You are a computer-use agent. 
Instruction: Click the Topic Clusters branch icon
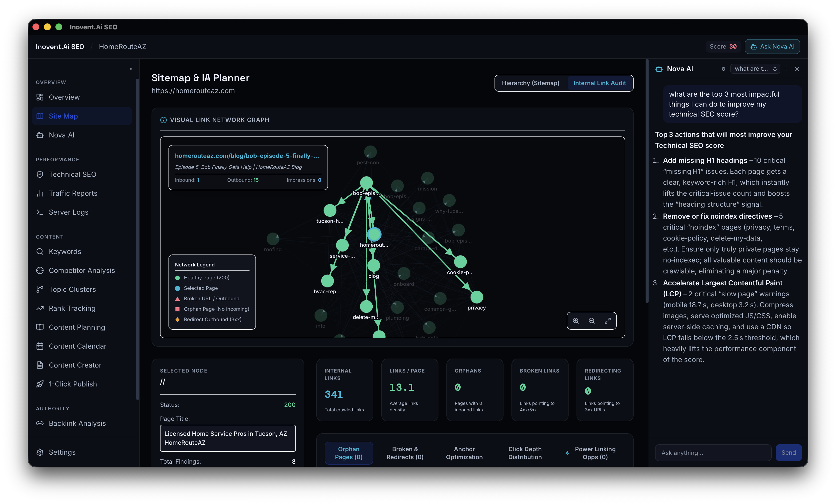40,289
